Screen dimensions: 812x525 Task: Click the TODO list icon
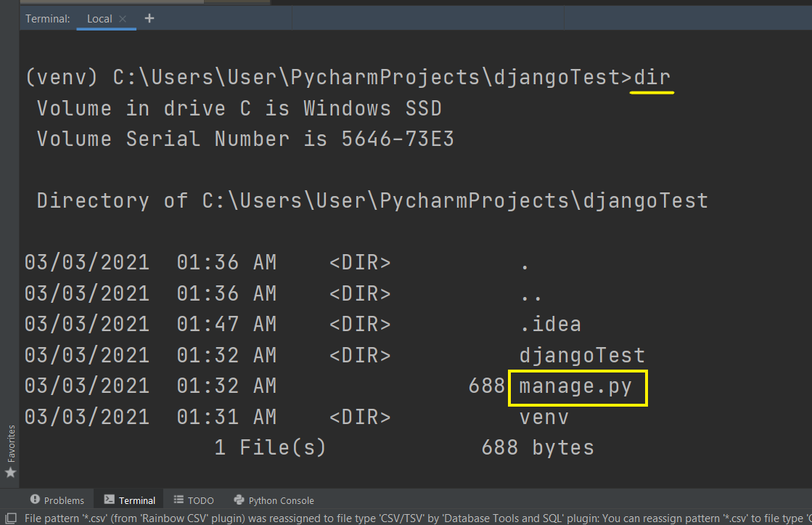179,500
